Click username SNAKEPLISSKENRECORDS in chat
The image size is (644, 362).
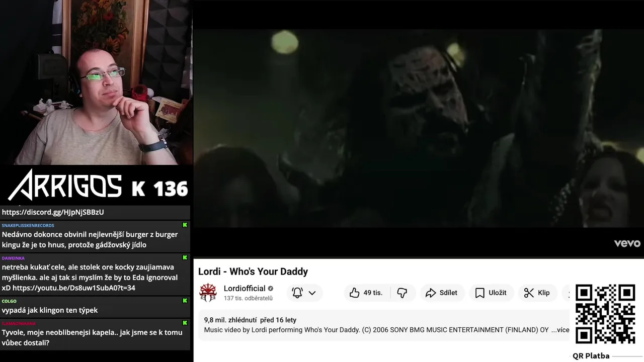click(x=28, y=225)
